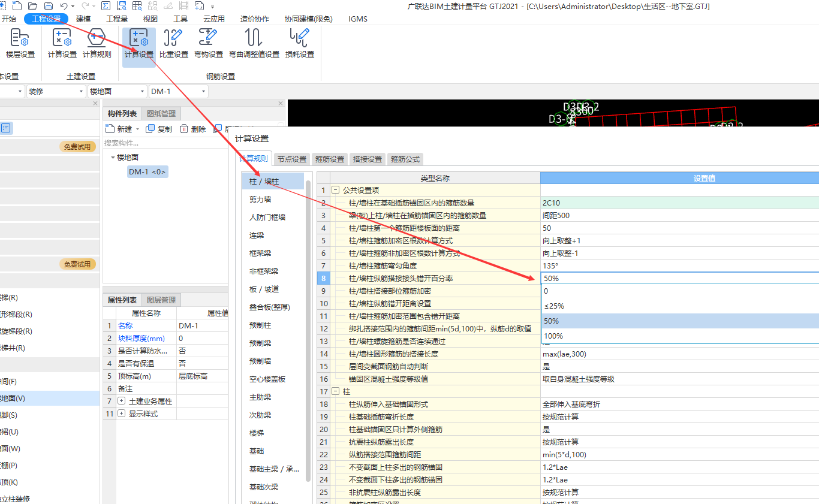Click the 全部伸入基底弯折 value in row 18

point(679,404)
